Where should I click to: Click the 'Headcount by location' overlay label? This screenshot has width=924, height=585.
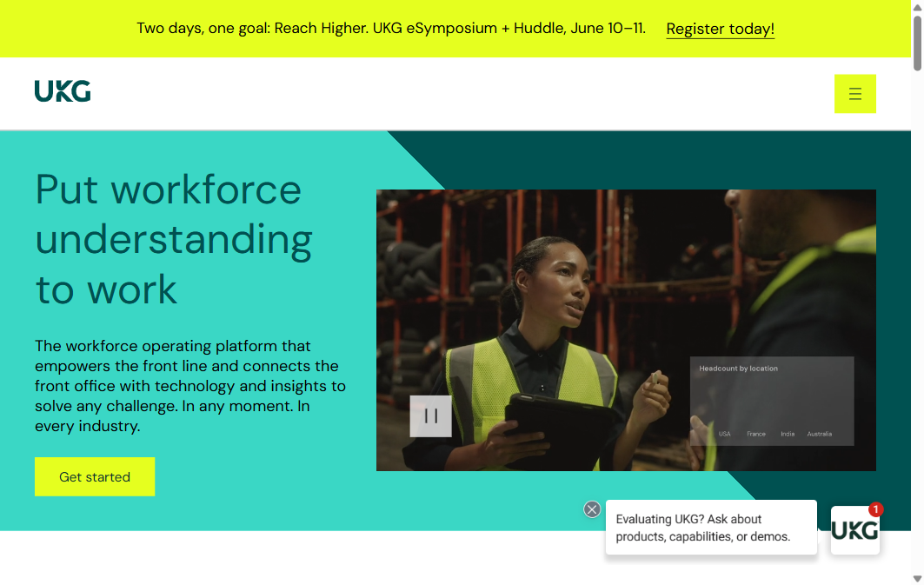tap(738, 369)
